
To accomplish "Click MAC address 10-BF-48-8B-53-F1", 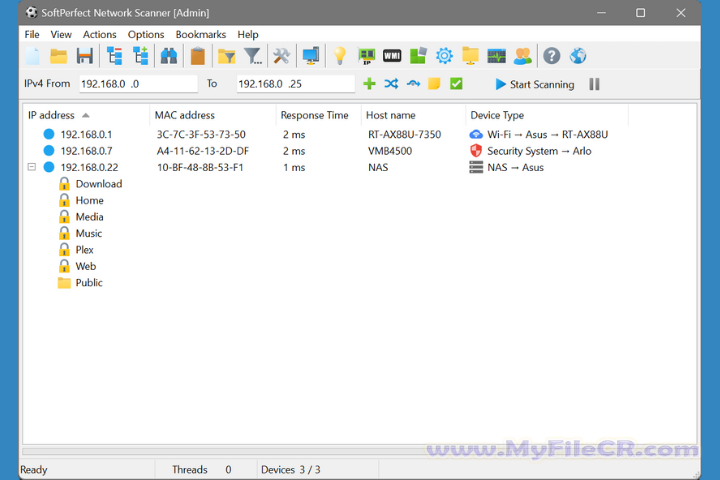I will (200, 167).
